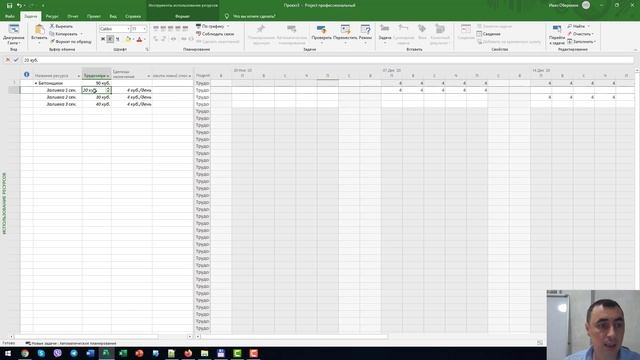This screenshot has height=360, width=640.
Task: Select the Заливка 3 сек. row
Action: tap(61, 104)
